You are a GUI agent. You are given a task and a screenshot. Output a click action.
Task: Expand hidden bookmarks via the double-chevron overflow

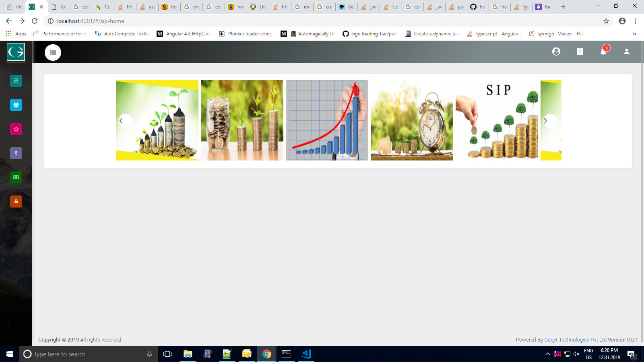point(636,34)
